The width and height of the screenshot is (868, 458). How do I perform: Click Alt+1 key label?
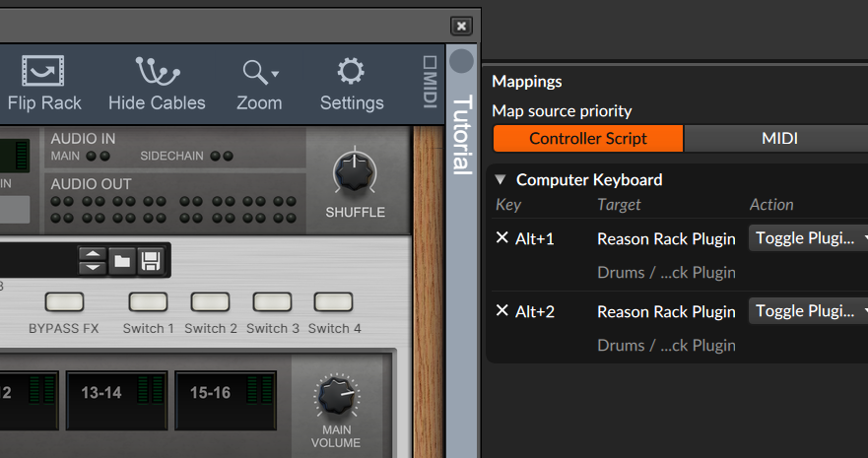point(535,239)
